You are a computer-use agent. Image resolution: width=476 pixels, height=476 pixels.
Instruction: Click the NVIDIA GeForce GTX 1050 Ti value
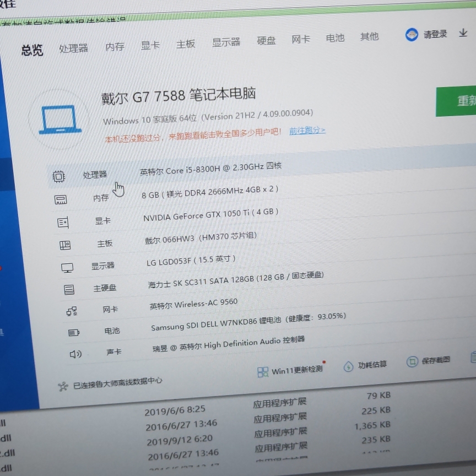click(x=210, y=215)
